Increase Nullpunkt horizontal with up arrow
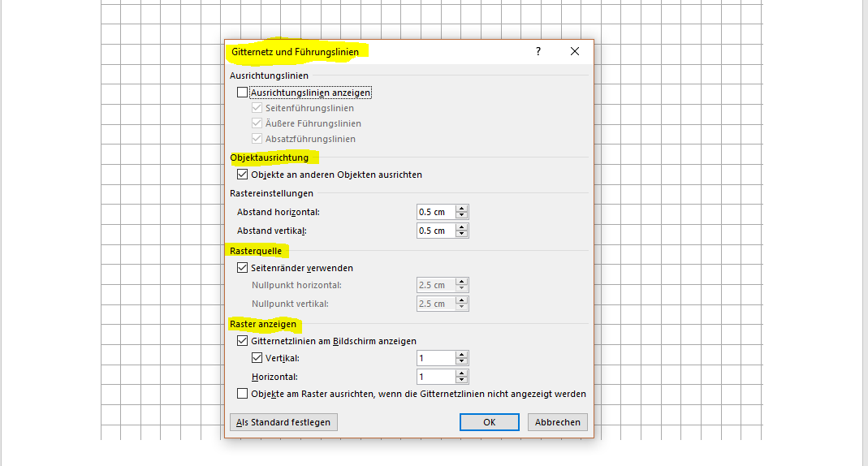Image resolution: width=868 pixels, height=466 pixels. point(462,281)
